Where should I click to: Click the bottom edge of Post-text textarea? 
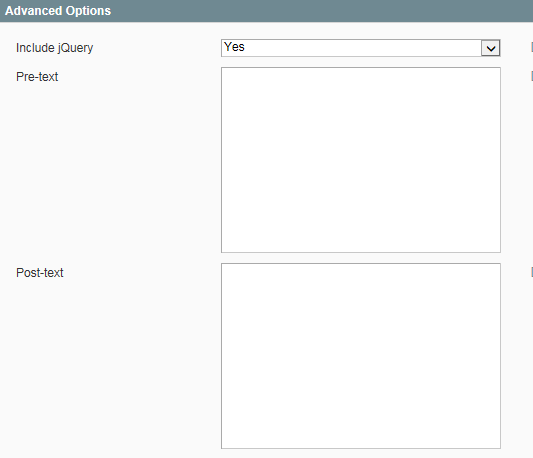(361, 448)
